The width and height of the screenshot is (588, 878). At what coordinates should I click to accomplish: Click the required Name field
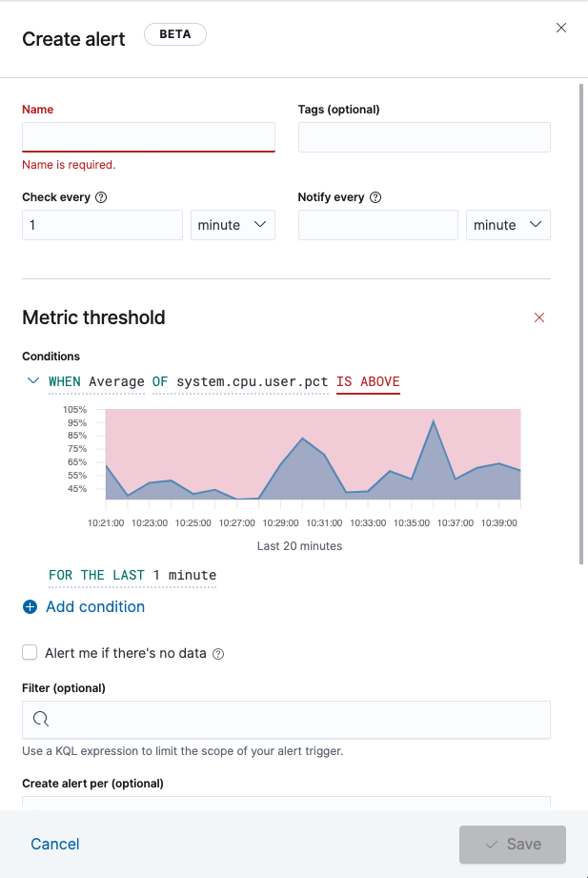coord(148,136)
